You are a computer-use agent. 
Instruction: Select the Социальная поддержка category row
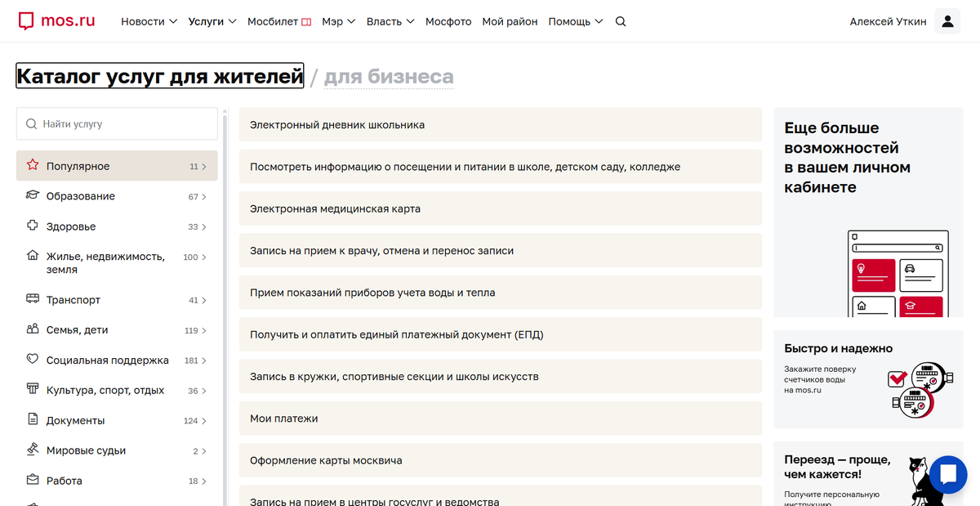pos(117,360)
